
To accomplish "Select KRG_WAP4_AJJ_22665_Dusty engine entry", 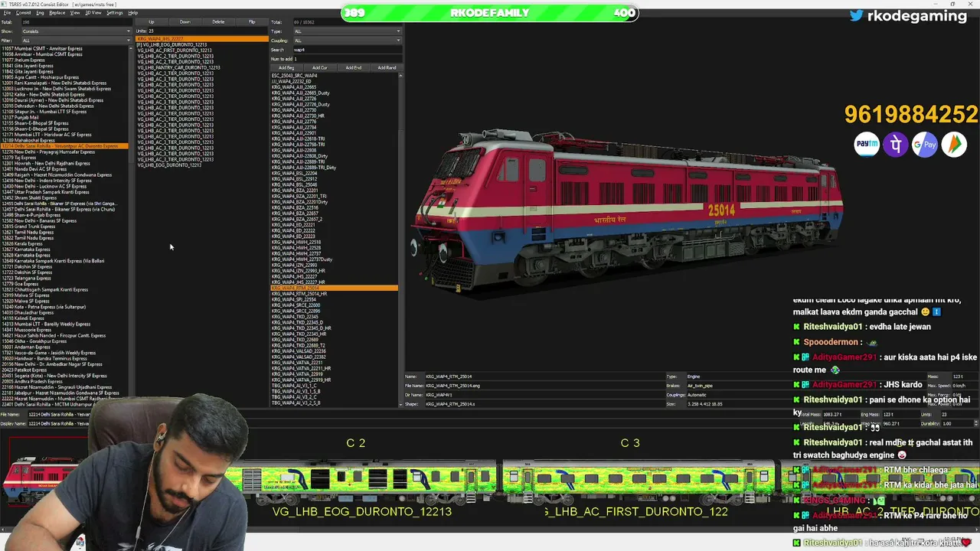I will click(x=301, y=93).
